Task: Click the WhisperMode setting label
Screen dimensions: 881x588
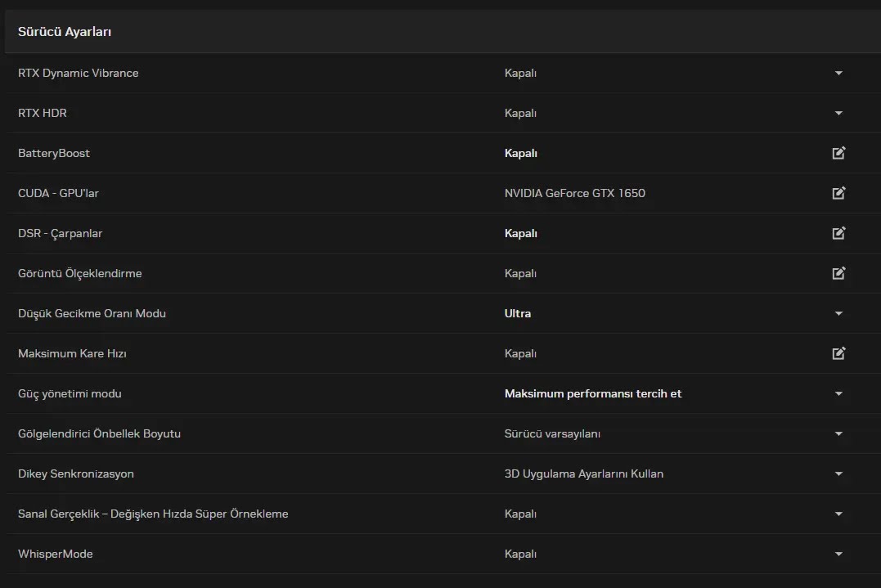Action: click(56, 554)
